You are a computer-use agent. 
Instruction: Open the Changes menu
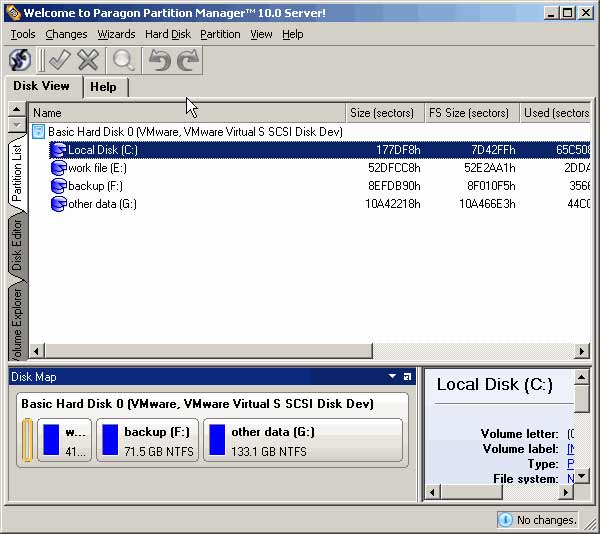click(x=66, y=34)
